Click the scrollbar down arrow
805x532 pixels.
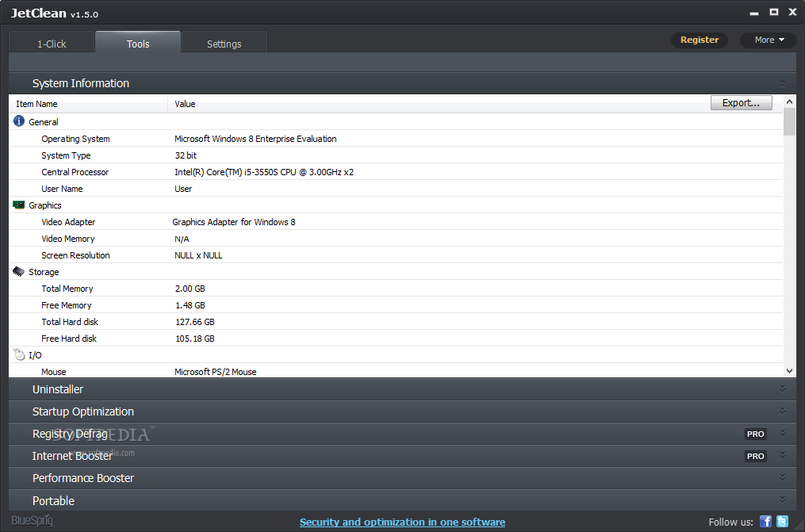pos(789,371)
